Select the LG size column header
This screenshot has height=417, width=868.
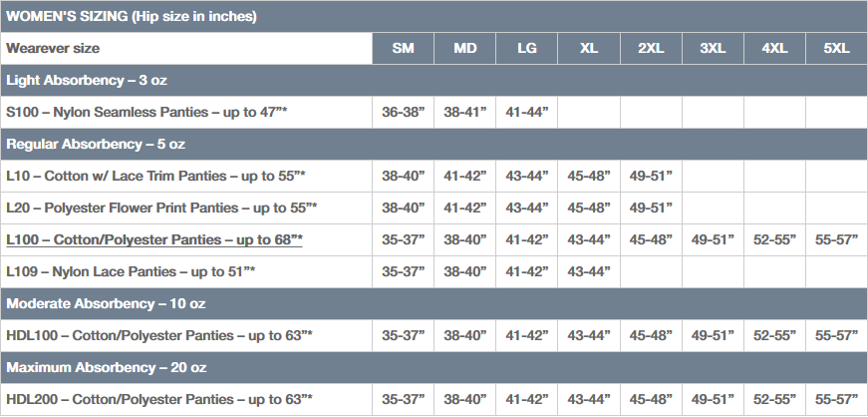pyautogui.click(x=527, y=48)
